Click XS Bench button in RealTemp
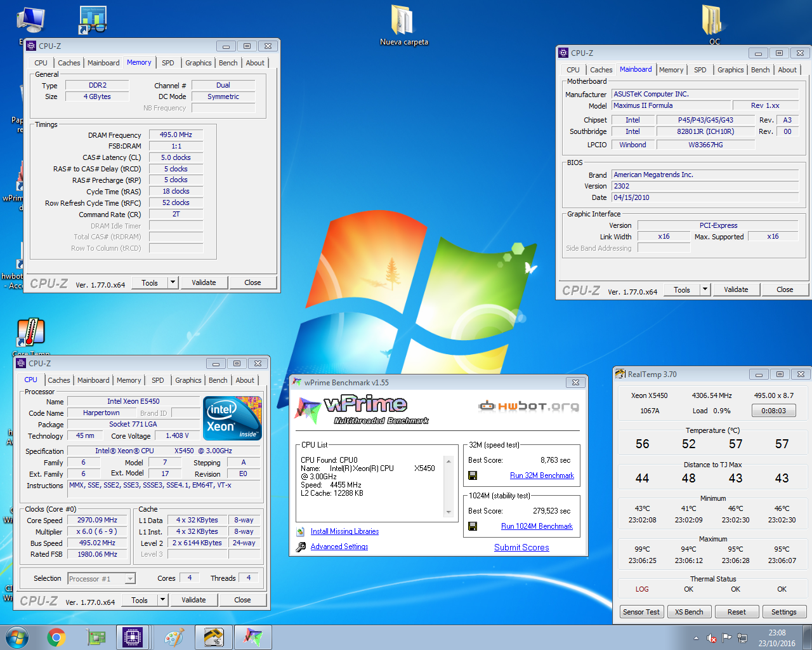The image size is (812, 650). tap(689, 612)
